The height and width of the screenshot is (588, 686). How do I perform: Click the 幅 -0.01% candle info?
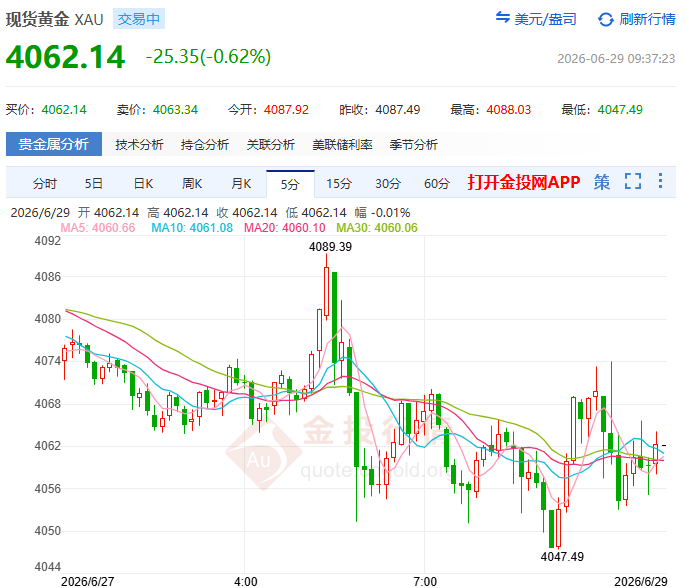382,213
